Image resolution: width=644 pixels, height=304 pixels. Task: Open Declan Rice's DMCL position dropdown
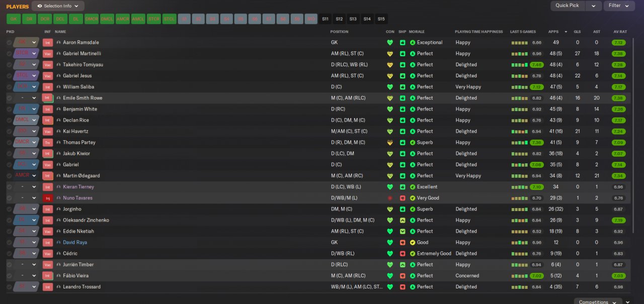(26, 121)
